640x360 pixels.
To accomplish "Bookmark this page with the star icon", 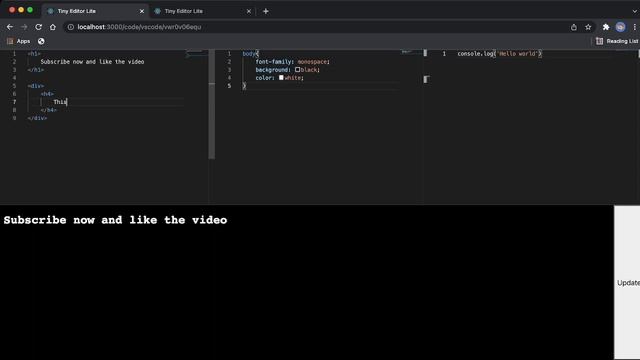I will (x=588, y=27).
